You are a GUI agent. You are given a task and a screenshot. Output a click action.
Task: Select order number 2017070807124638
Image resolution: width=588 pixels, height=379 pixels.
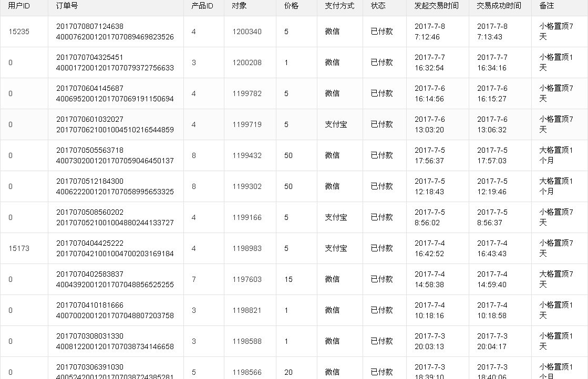coord(90,26)
